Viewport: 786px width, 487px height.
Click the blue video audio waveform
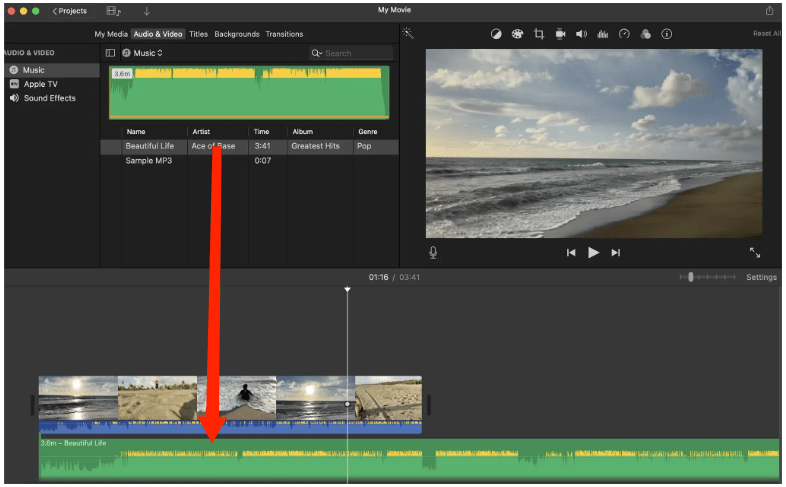(x=231, y=427)
